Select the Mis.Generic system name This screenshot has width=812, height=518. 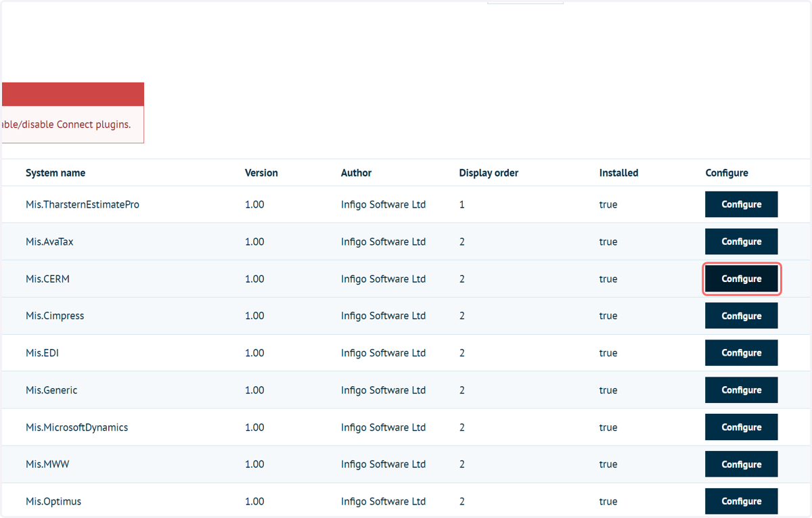(51, 390)
